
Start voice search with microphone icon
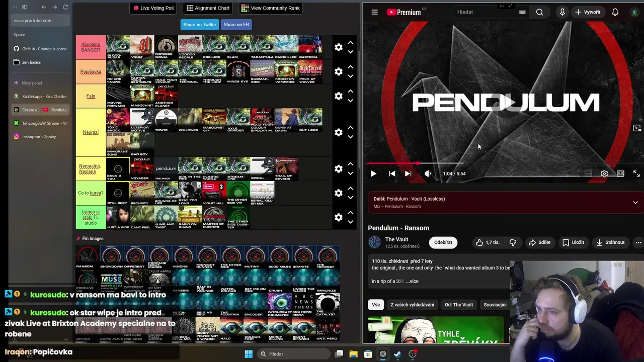tap(562, 12)
